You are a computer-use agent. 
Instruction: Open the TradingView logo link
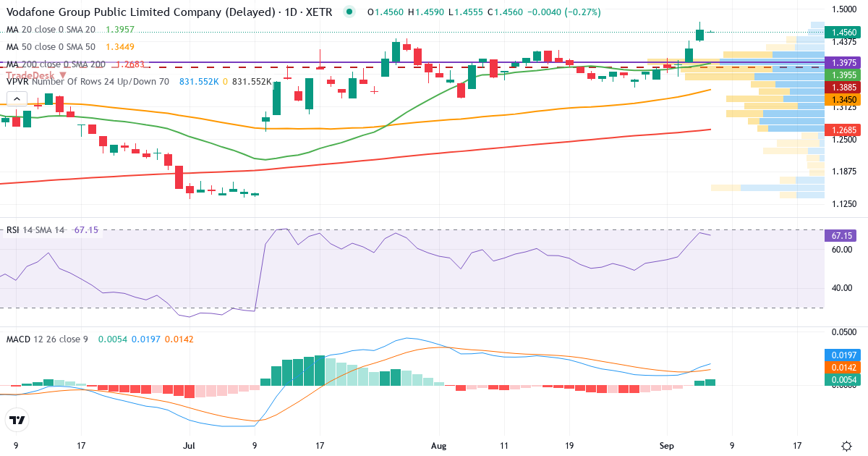point(17,420)
